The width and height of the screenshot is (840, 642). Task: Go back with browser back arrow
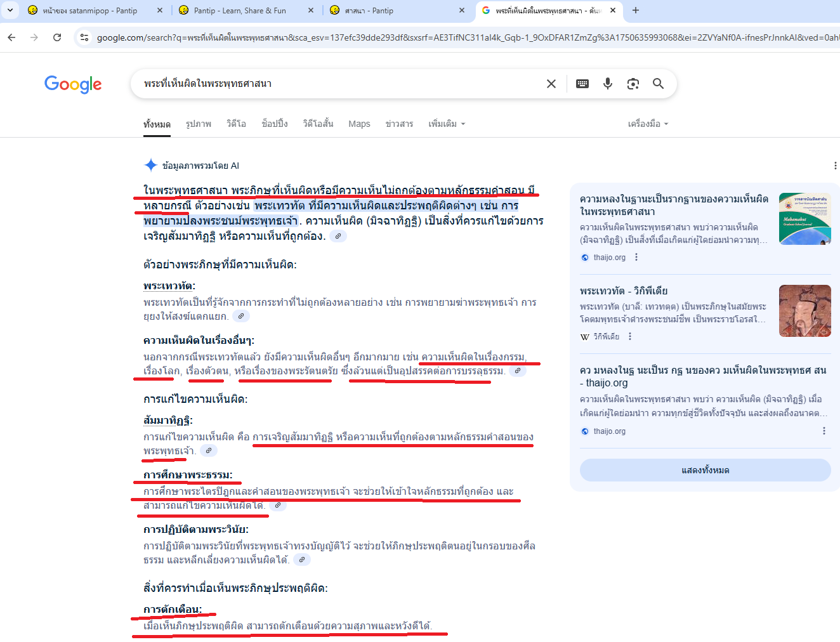pos(11,37)
